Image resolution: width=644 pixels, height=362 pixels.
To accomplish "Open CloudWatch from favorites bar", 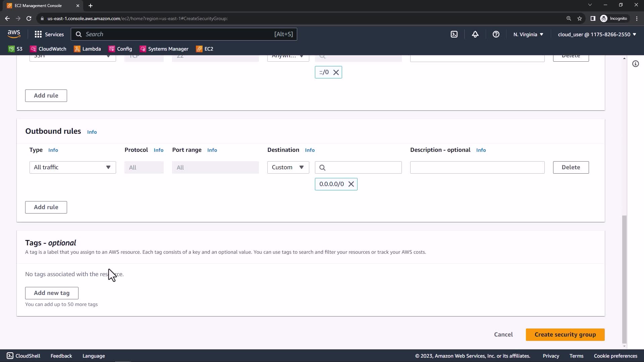I will point(48,49).
